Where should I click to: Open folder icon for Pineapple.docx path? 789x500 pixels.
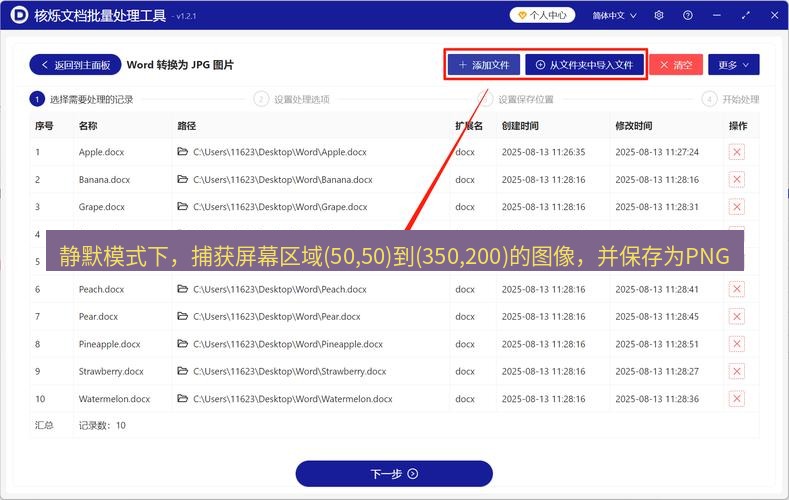coord(183,344)
